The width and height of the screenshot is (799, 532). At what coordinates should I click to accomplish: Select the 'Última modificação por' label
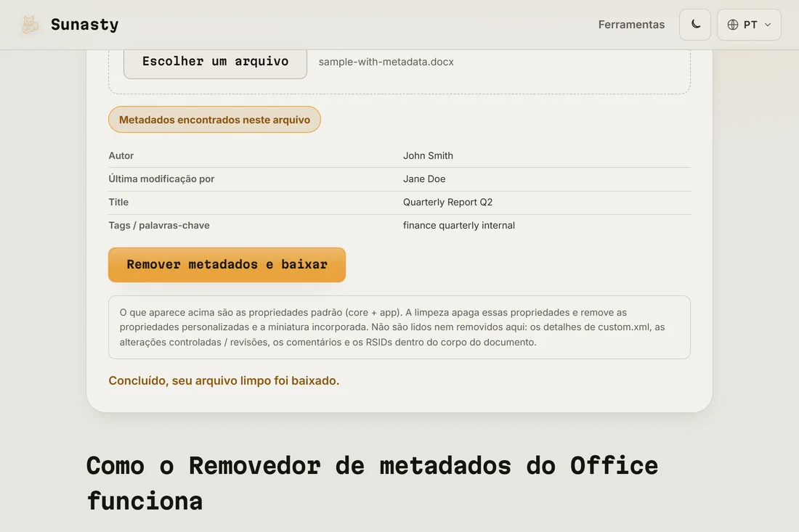[x=161, y=179]
